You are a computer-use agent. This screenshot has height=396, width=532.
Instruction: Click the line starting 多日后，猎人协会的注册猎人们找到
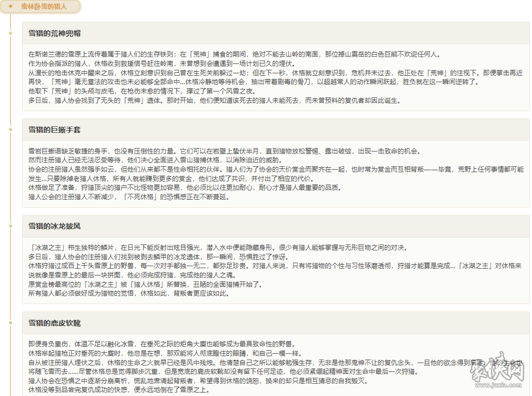(159, 257)
